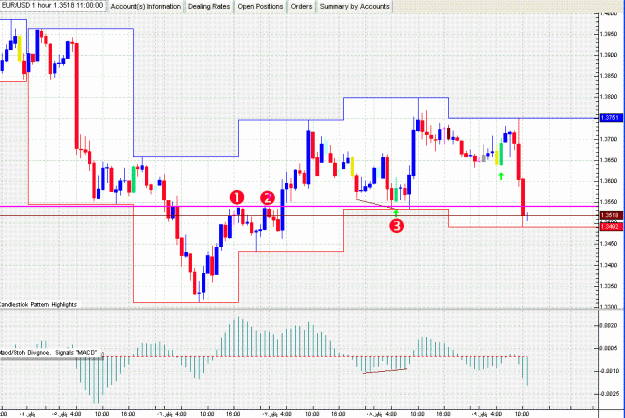625x418 pixels.
Task: Click the 0.0020 MACD scale value
Action: [610, 326]
